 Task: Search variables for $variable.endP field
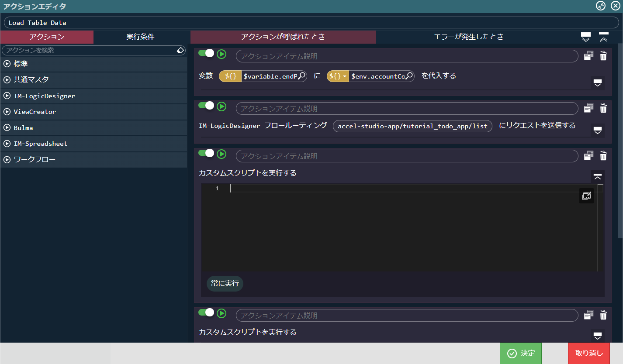[x=302, y=76]
